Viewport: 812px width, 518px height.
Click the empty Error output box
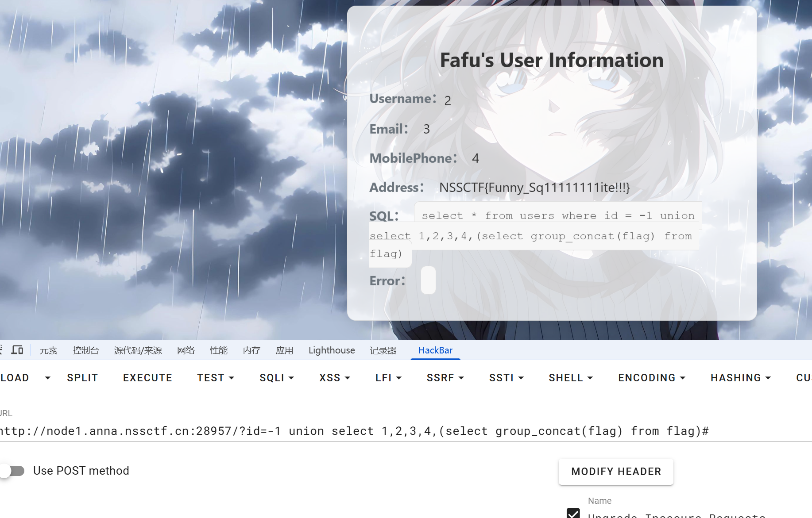point(428,280)
